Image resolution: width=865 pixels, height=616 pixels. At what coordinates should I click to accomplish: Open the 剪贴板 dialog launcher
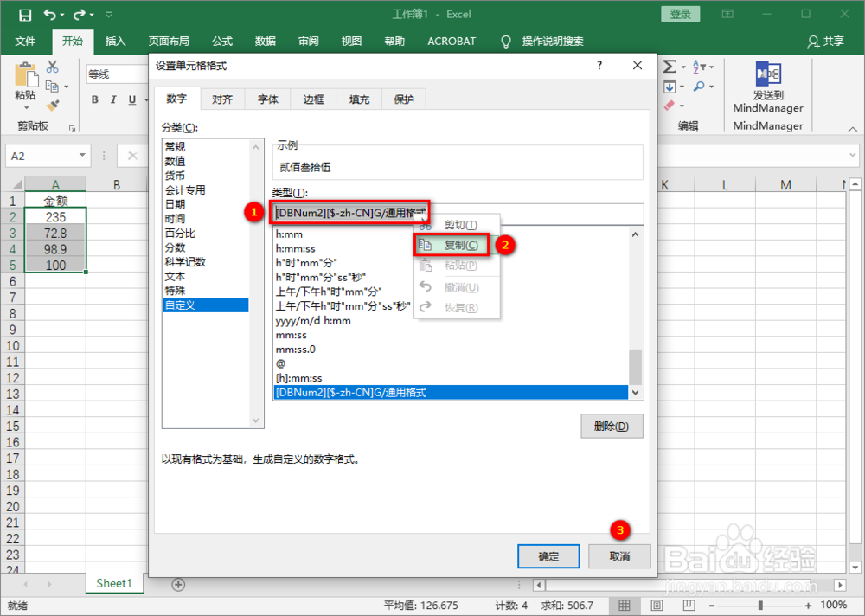tap(72, 127)
